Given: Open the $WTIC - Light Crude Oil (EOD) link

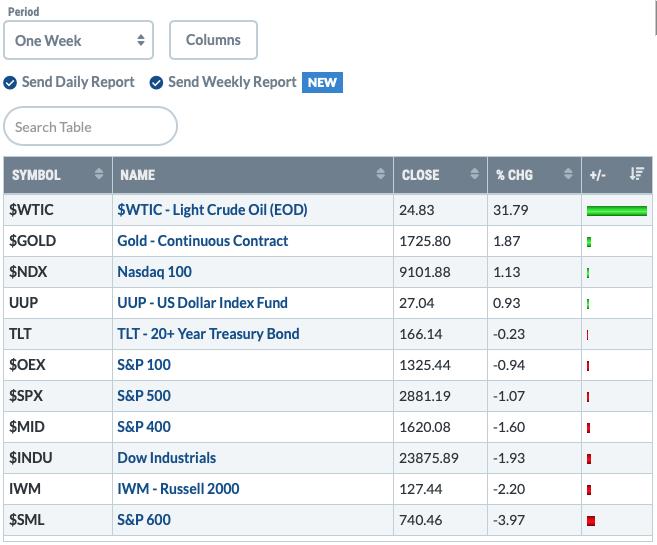Looking at the screenshot, I should [x=212, y=210].
